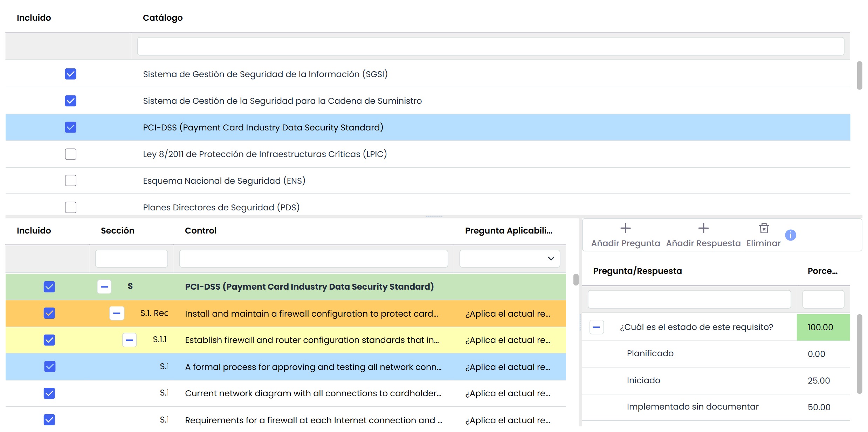
Task: Uncheck the 'A formal process' control checkbox
Action: [x=49, y=366]
